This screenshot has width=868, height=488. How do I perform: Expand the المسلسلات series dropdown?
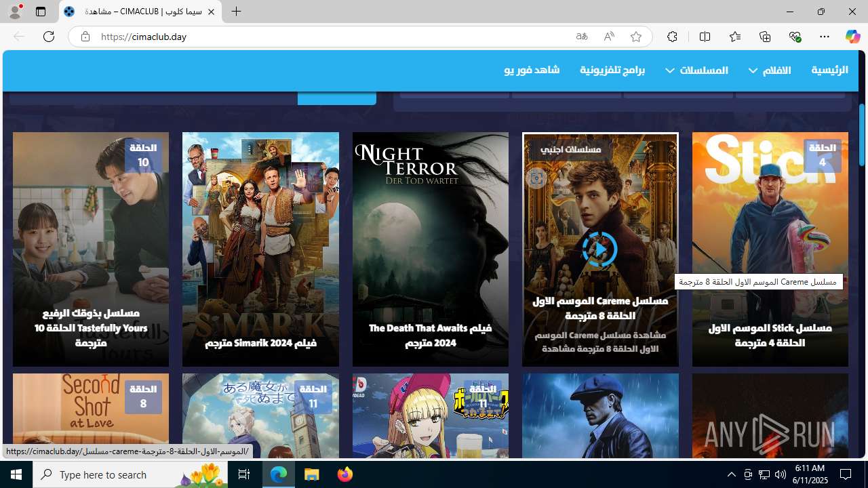(x=696, y=70)
